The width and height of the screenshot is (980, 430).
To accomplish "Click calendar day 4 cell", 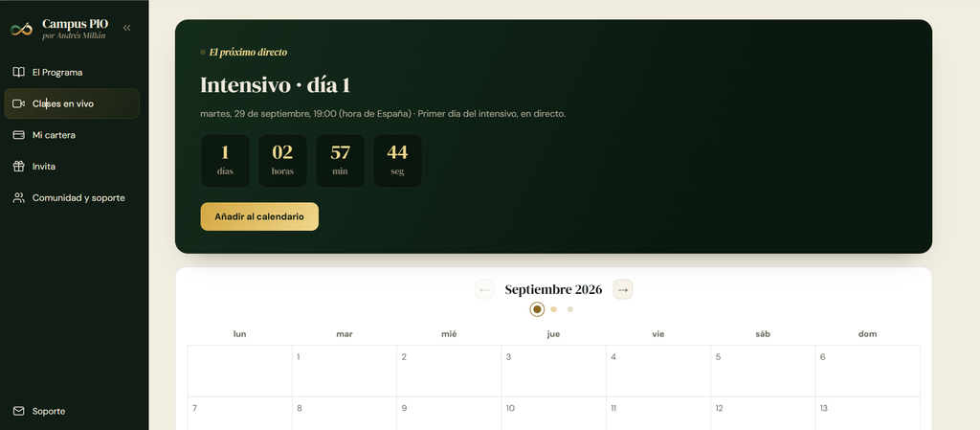I will [658, 372].
